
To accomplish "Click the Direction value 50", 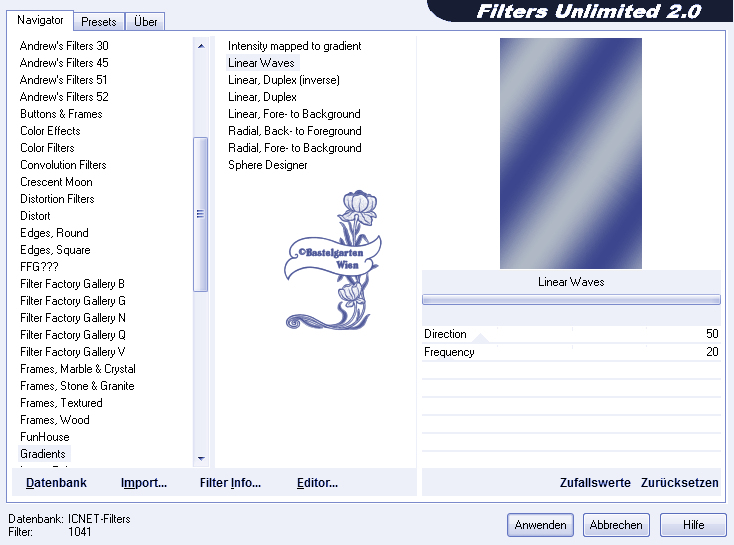I will pyautogui.click(x=712, y=334).
